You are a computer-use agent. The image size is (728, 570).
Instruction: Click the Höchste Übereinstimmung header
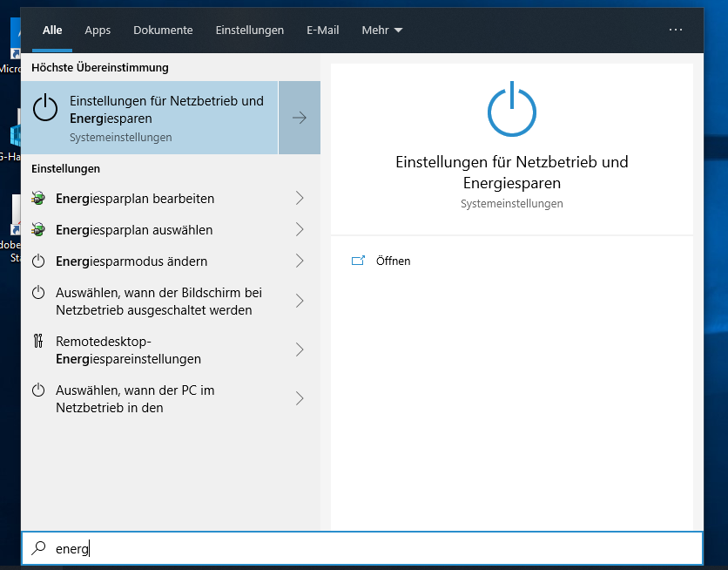pyautogui.click(x=100, y=67)
